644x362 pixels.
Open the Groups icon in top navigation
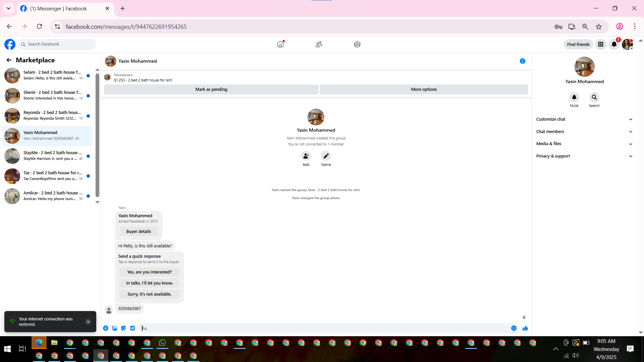tap(357, 44)
